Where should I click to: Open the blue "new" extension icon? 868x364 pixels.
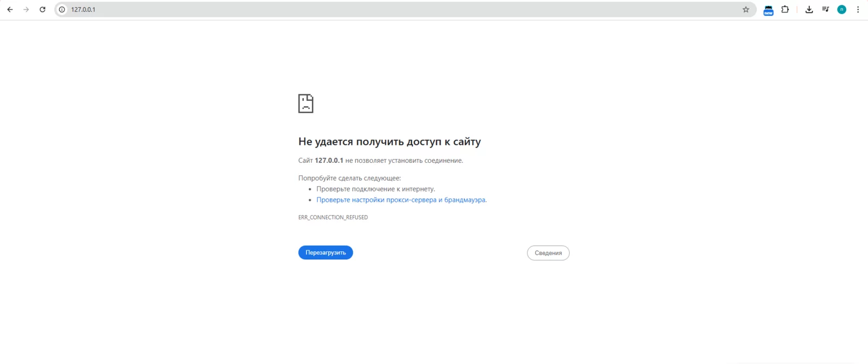click(768, 10)
